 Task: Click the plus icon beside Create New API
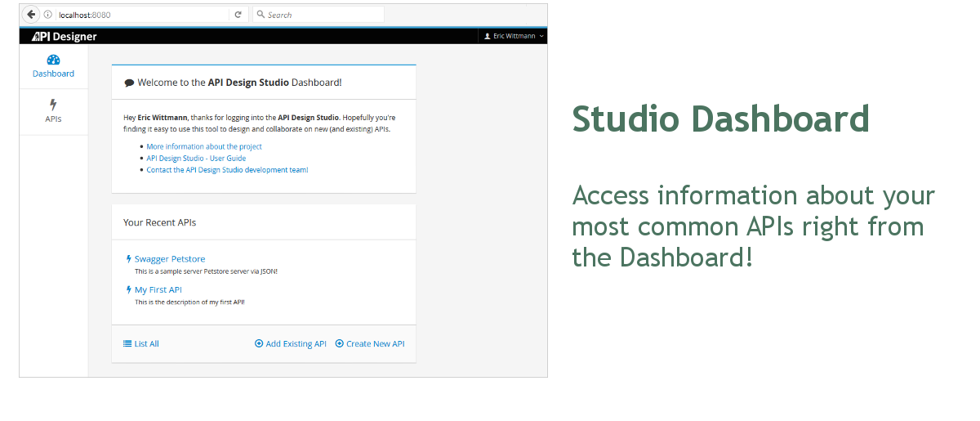tap(340, 344)
